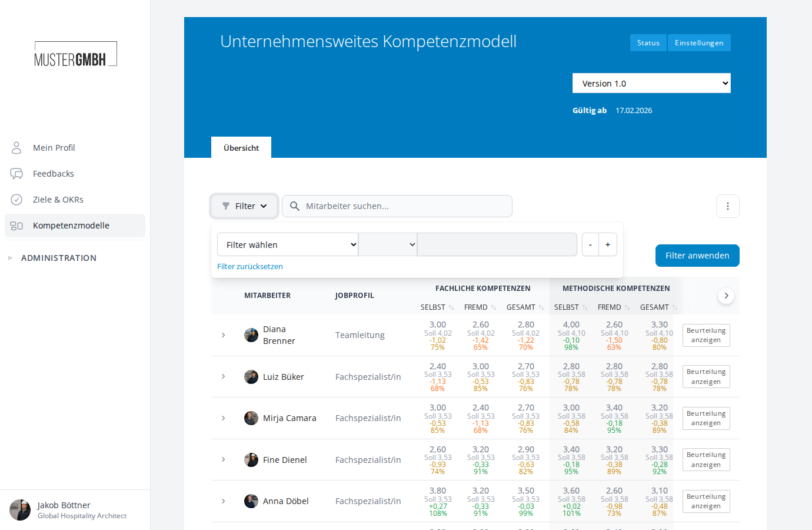Click Filter anwenden button
The width and height of the screenshot is (812, 530).
[x=697, y=256]
